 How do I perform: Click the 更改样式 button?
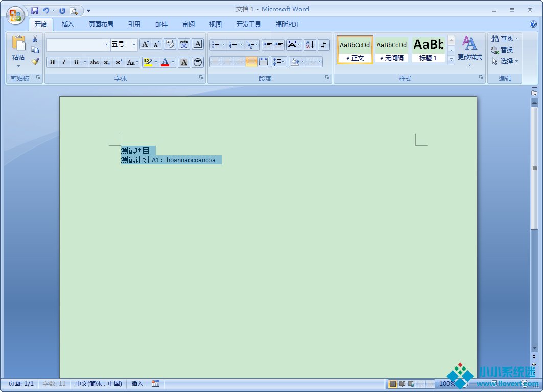[469, 50]
